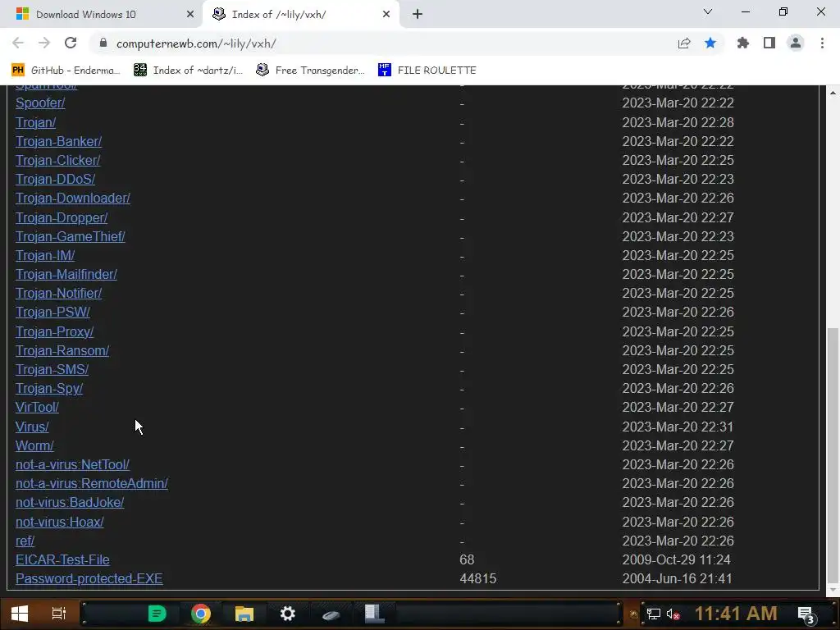The width and height of the screenshot is (840, 630).
Task: Open the Index of ~dartz/i... bookmark
Action: point(189,71)
